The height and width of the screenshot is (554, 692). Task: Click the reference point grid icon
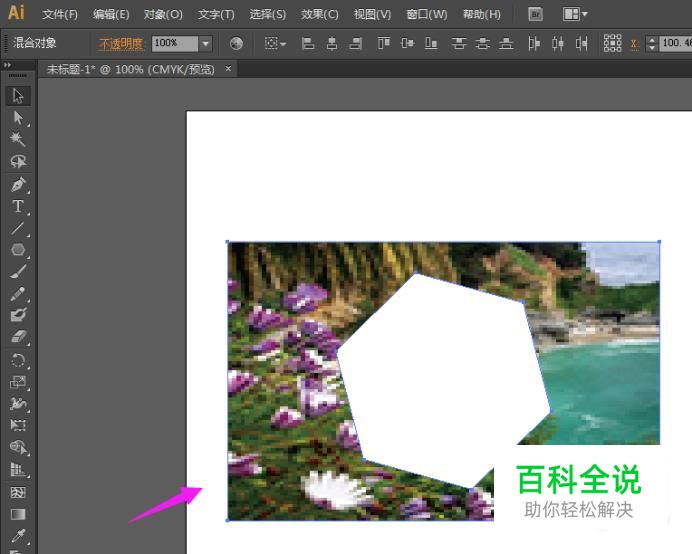613,43
